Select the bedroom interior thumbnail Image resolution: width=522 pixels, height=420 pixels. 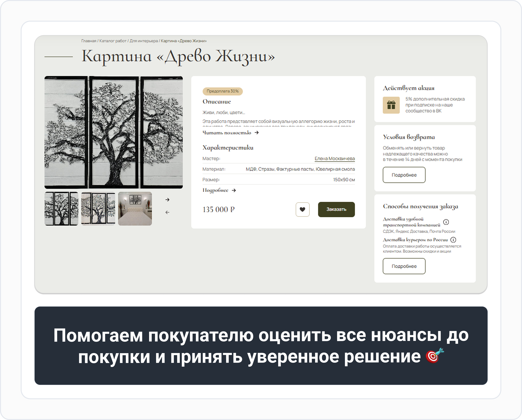click(135, 208)
